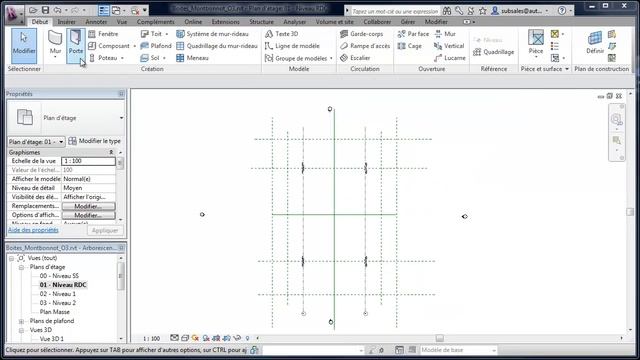This screenshot has width=640, height=360.
Task: Click Modifier le type button
Action: [95, 141]
